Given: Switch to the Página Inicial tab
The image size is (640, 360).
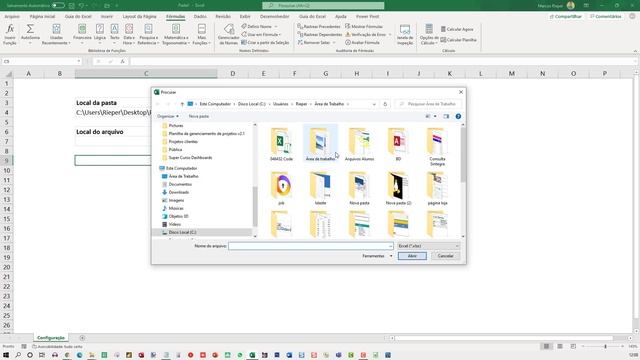Looking at the screenshot, I should (42, 17).
